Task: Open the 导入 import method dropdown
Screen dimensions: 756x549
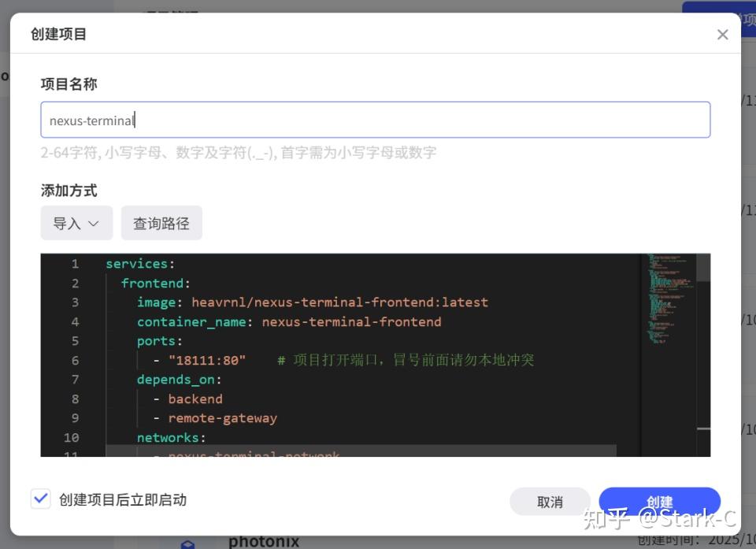Action: [76, 223]
